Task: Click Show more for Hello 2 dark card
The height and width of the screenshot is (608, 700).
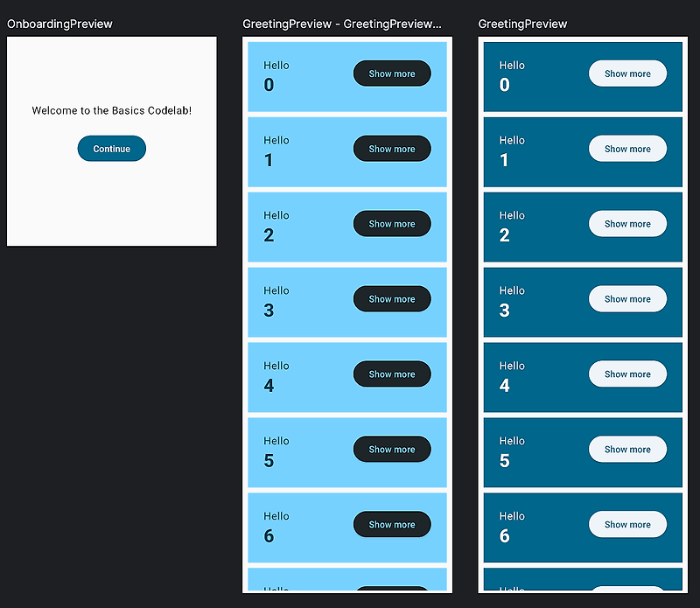Action: (627, 224)
